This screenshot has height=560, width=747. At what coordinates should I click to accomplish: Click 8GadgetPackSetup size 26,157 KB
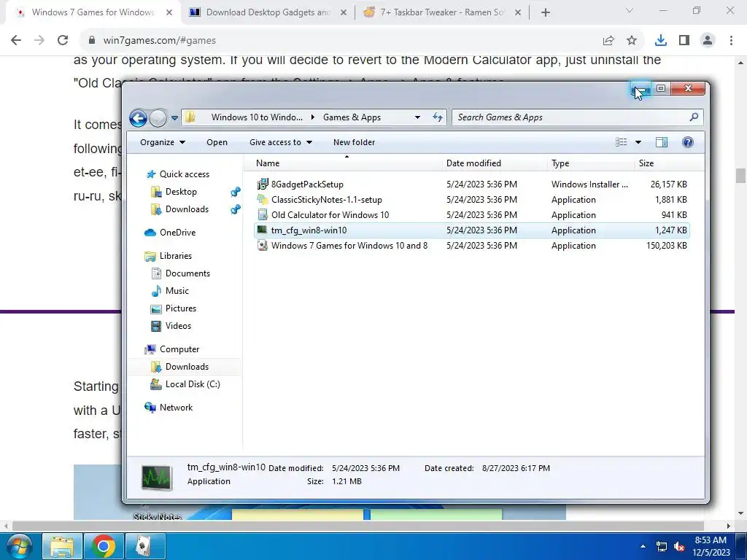tap(668, 184)
